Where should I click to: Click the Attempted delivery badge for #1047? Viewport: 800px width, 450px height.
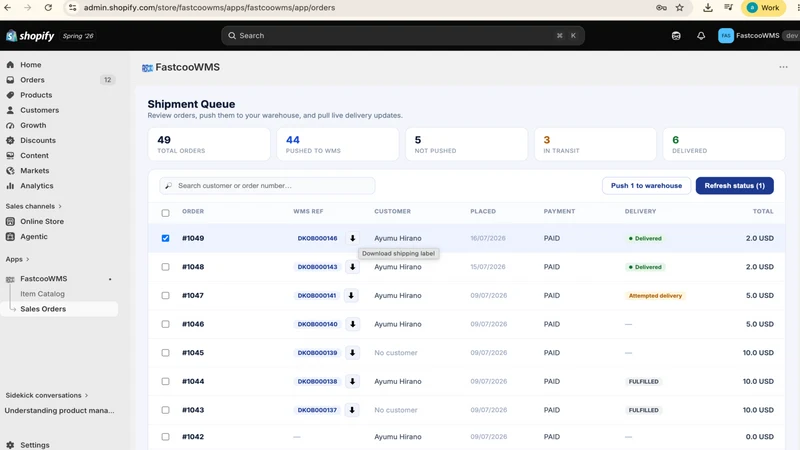click(x=655, y=296)
